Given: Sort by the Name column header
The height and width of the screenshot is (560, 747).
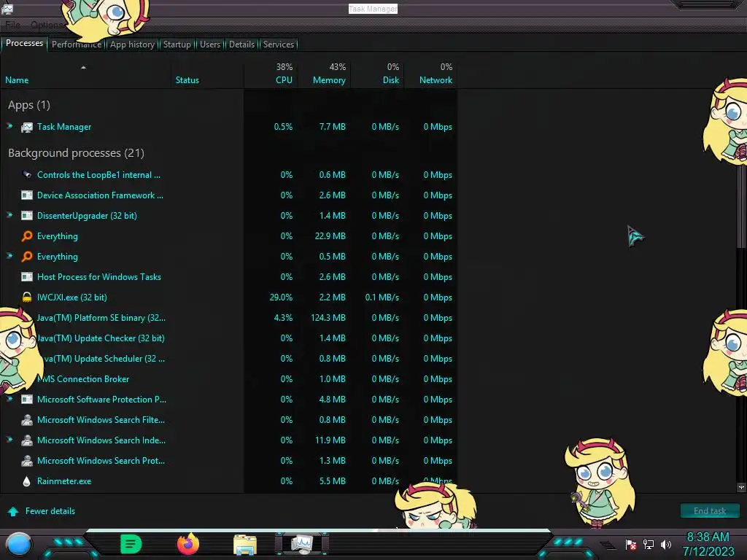Looking at the screenshot, I should coord(86,74).
